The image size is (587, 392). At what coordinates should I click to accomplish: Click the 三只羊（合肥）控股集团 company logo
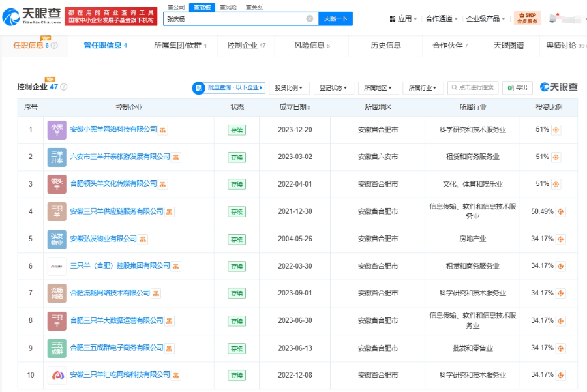(57, 266)
